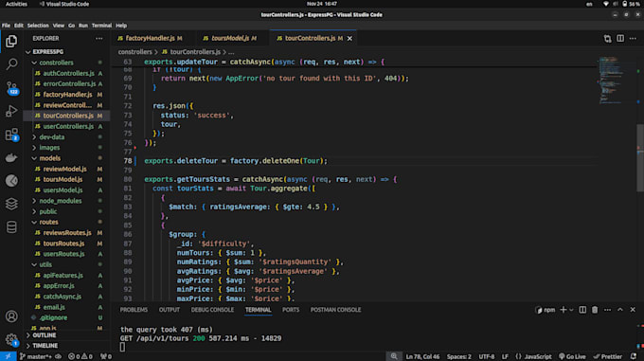Viewport: 644px width, 361px height.
Task: Open editor more actions ellipsis
Action: pos(633,39)
